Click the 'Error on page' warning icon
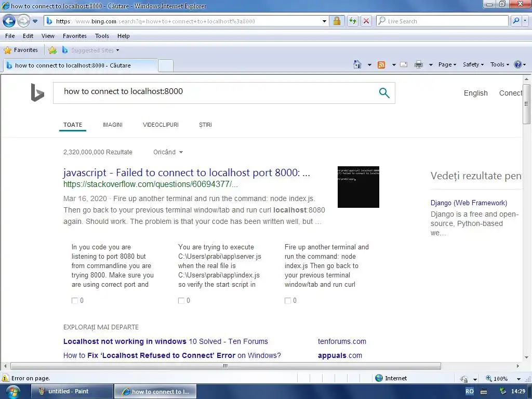Viewport: 532px width, 399px height. tap(5, 378)
